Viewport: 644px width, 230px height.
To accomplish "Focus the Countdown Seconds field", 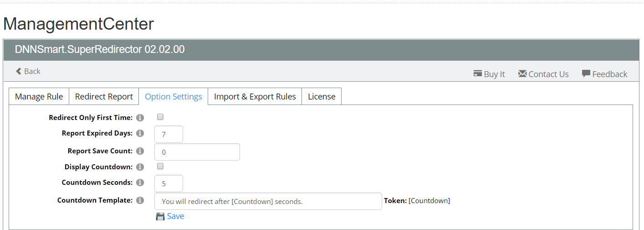I will [x=169, y=183].
